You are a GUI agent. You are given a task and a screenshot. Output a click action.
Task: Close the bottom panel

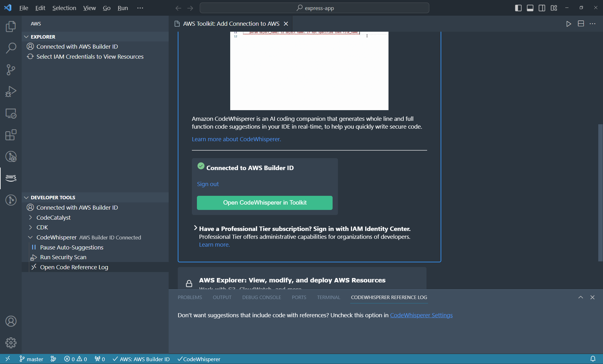[592, 297]
